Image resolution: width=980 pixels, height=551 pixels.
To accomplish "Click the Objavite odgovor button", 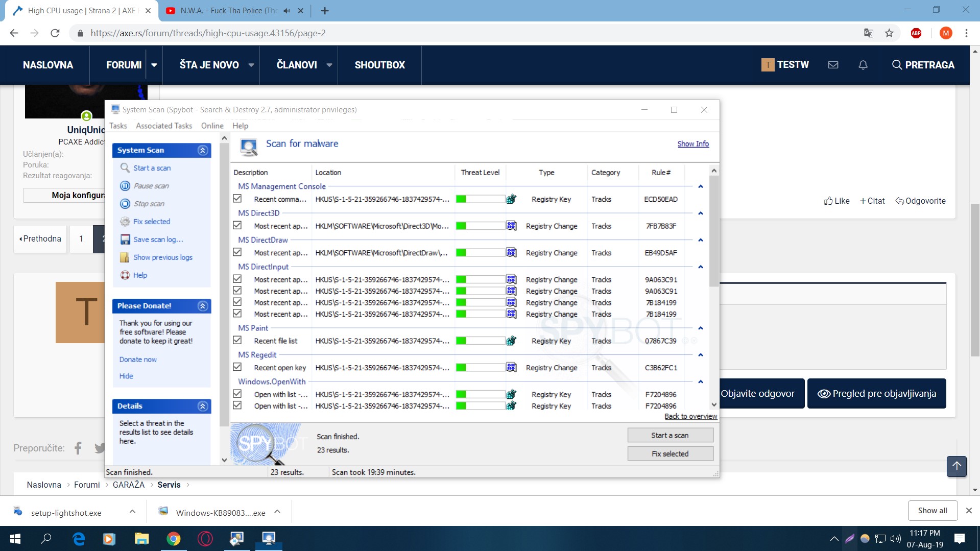I will coord(758,393).
